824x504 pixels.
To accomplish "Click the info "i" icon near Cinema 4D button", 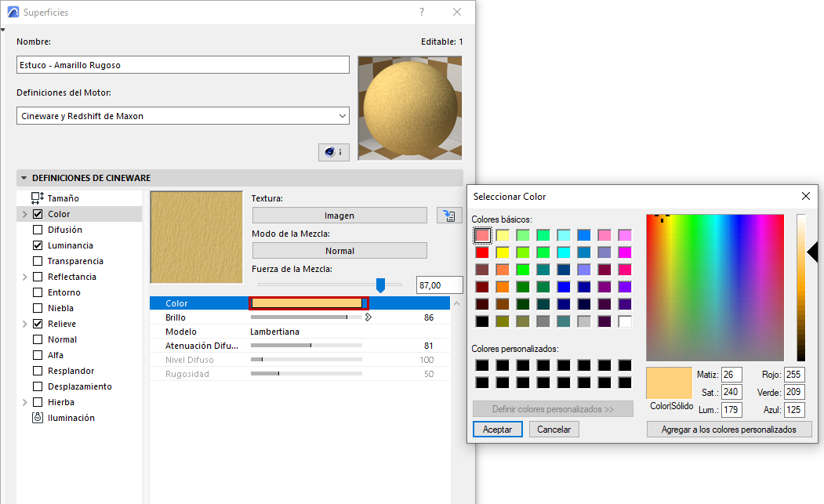I will pos(341,152).
